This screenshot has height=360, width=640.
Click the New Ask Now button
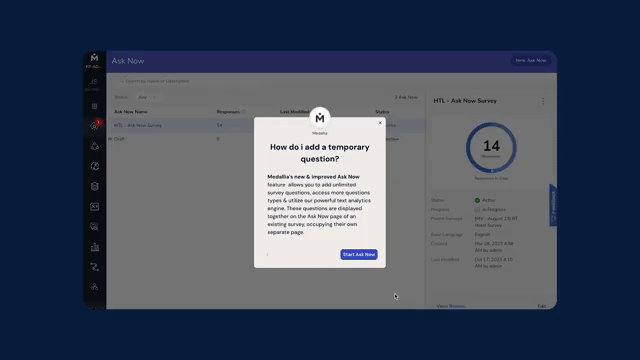tap(531, 60)
